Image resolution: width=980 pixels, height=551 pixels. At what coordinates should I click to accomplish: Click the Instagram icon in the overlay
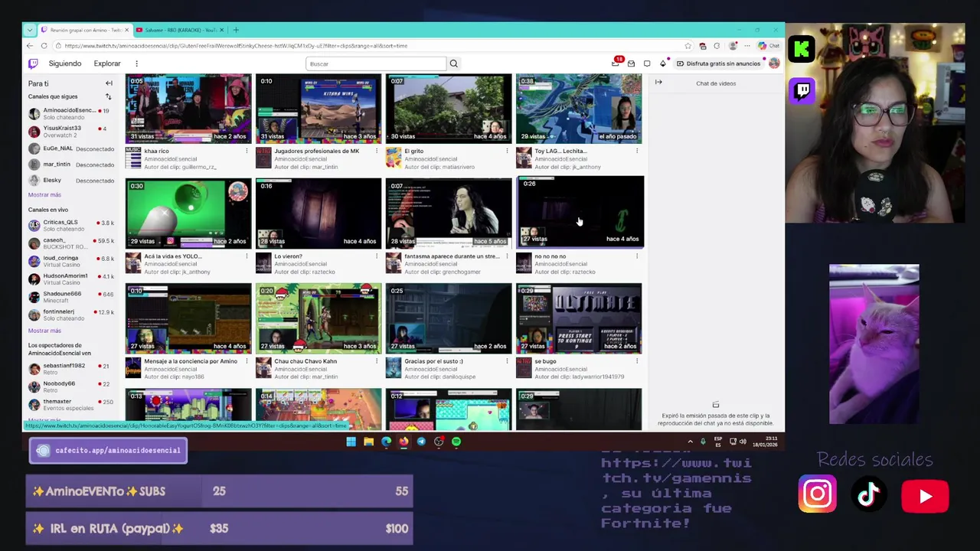point(818,494)
